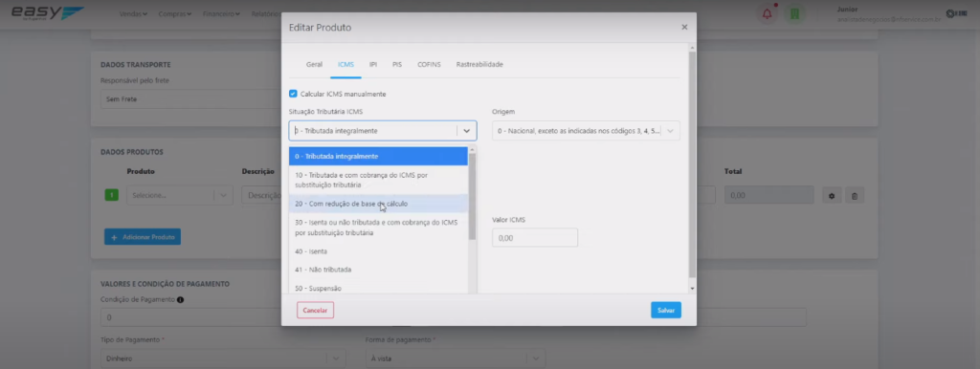The height and width of the screenshot is (369, 980).
Task: Click green row number 1 badge
Action: [111, 195]
